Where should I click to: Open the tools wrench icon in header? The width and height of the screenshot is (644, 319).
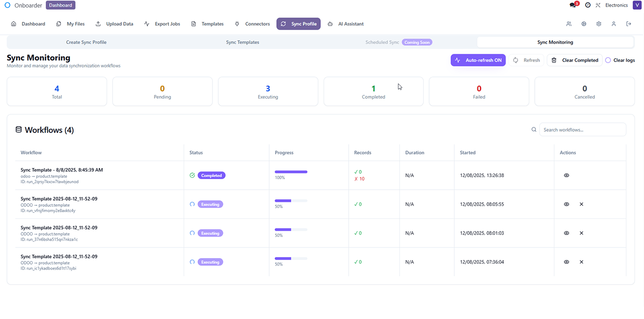tap(598, 5)
